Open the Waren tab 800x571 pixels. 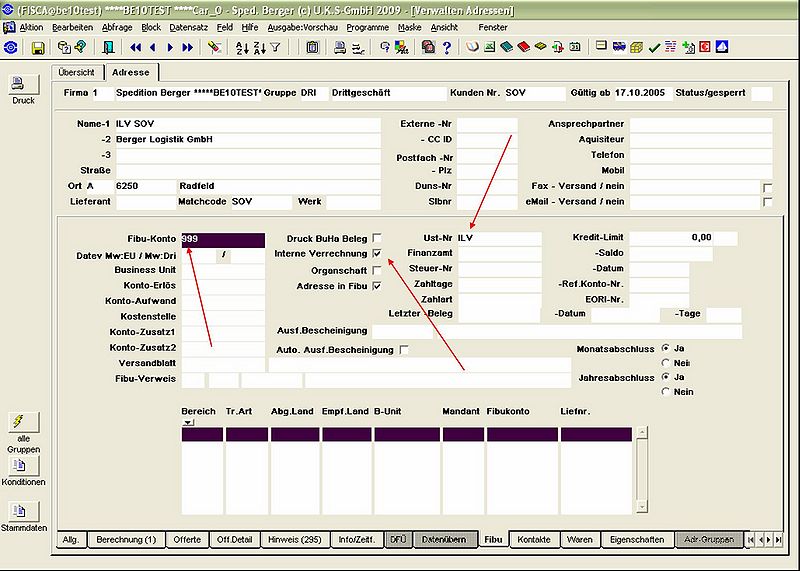point(580,539)
